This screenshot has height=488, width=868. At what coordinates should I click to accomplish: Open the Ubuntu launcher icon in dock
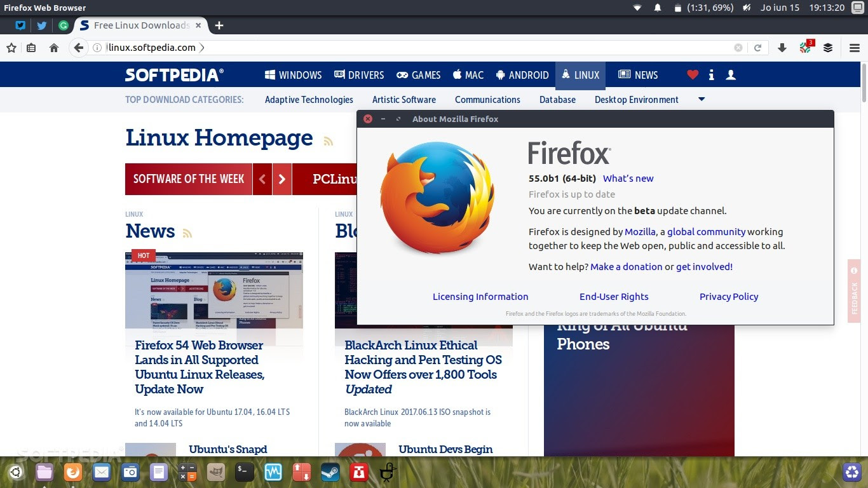(16, 472)
